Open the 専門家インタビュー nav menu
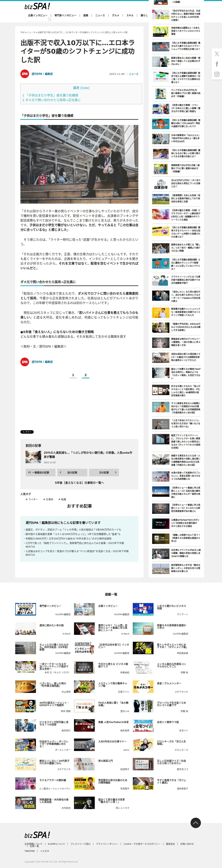This screenshot has height=868, width=222. (x=65, y=15)
